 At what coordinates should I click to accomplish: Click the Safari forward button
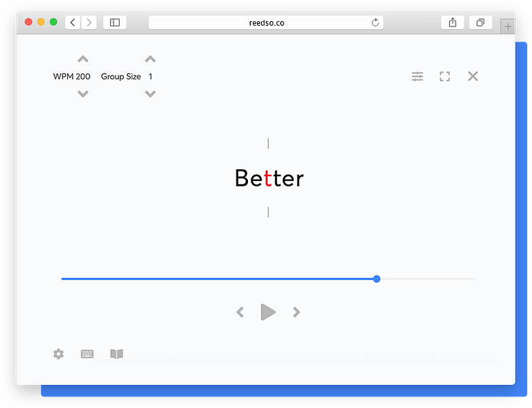coord(89,22)
